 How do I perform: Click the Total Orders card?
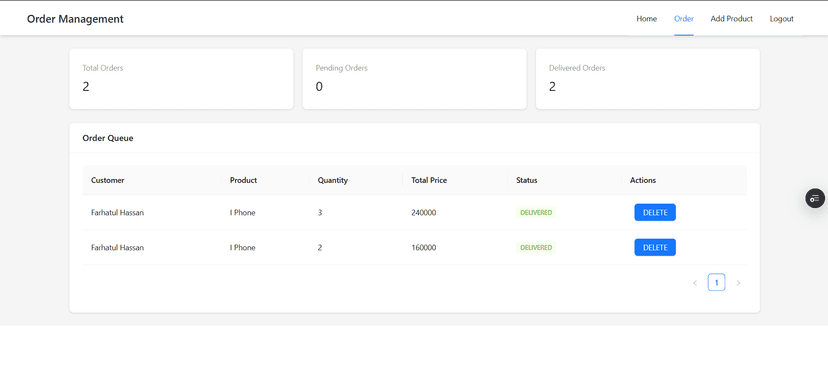(181, 79)
